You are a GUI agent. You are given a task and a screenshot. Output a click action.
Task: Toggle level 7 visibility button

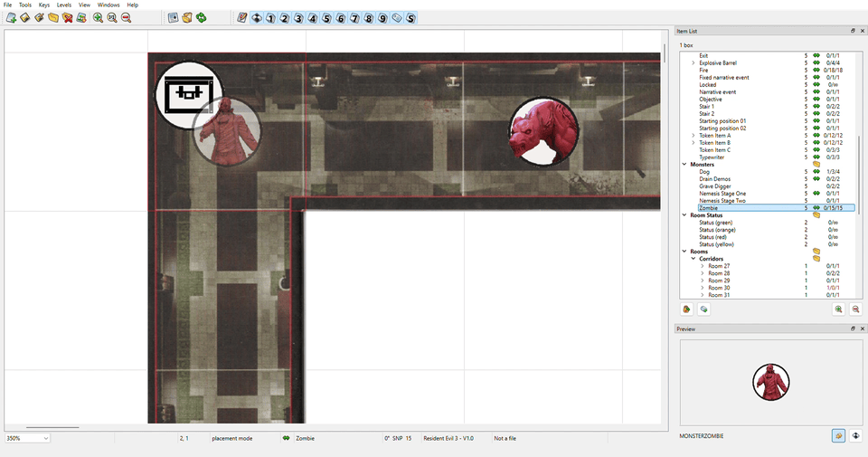pyautogui.click(x=354, y=18)
